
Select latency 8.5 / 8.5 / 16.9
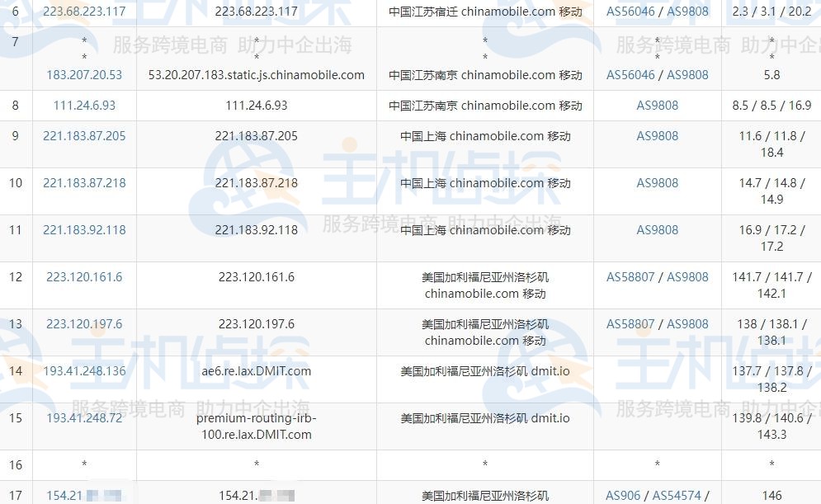[x=771, y=106]
